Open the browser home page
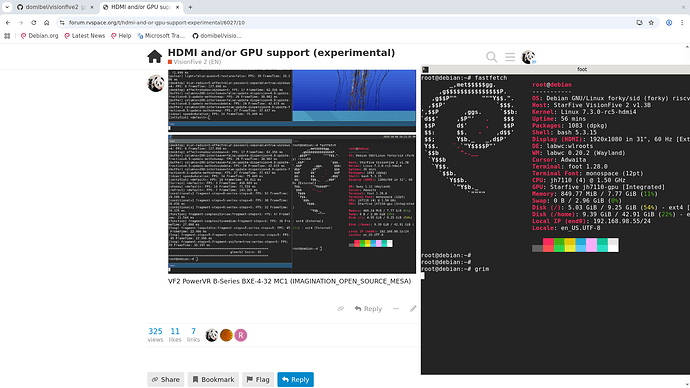The width and height of the screenshot is (690, 388). [x=47, y=22]
